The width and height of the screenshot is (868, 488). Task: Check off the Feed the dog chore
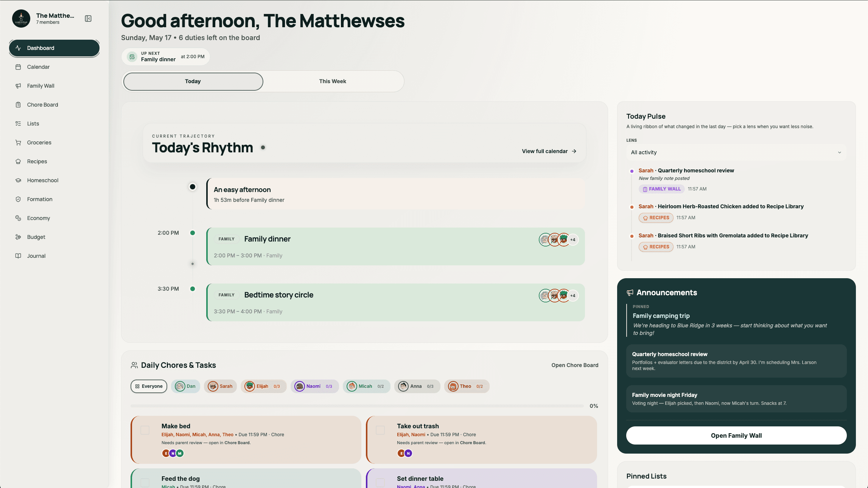point(145,483)
